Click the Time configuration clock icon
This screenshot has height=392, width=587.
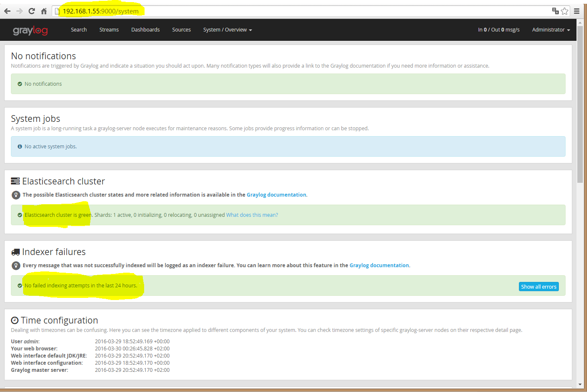click(x=15, y=320)
